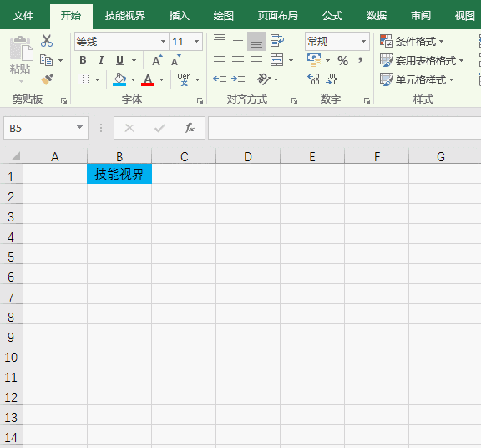This screenshot has width=481, height=448.
Task: Align text right
Action: 256,60
